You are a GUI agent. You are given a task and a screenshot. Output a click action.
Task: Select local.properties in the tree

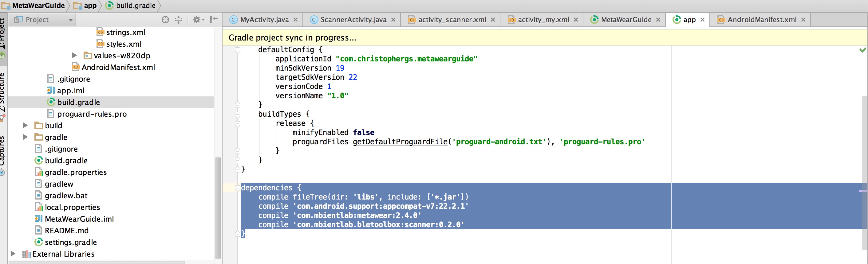(x=73, y=207)
